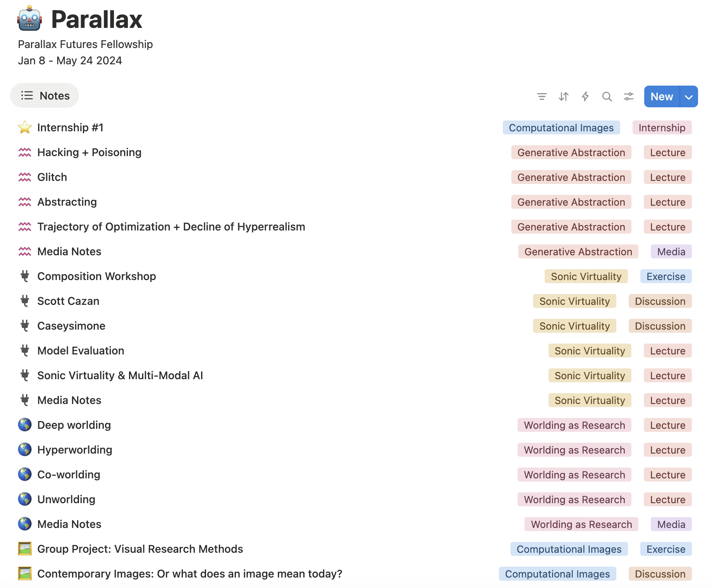Open the lightning automations icon
This screenshot has height=588, width=712.
click(x=585, y=96)
